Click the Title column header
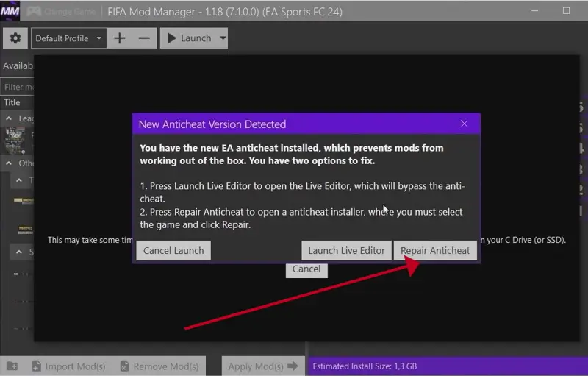Viewport: 588px width, 376px height. [12, 102]
